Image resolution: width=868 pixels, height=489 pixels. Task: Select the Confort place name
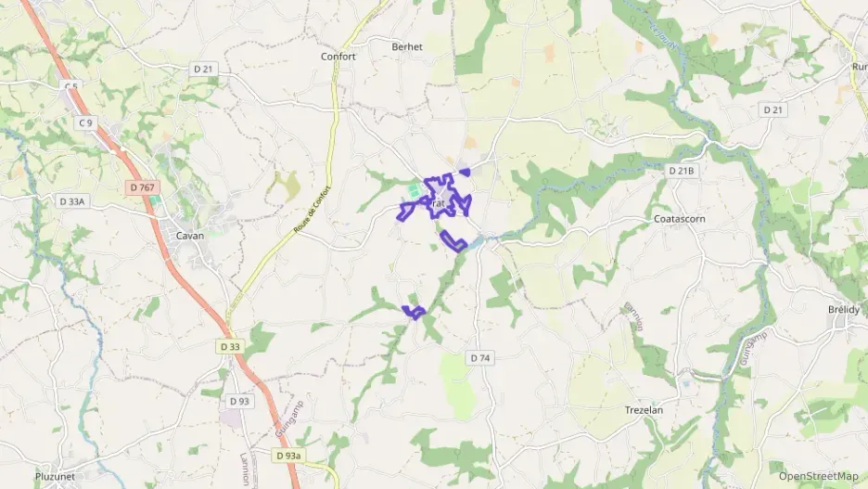338,57
